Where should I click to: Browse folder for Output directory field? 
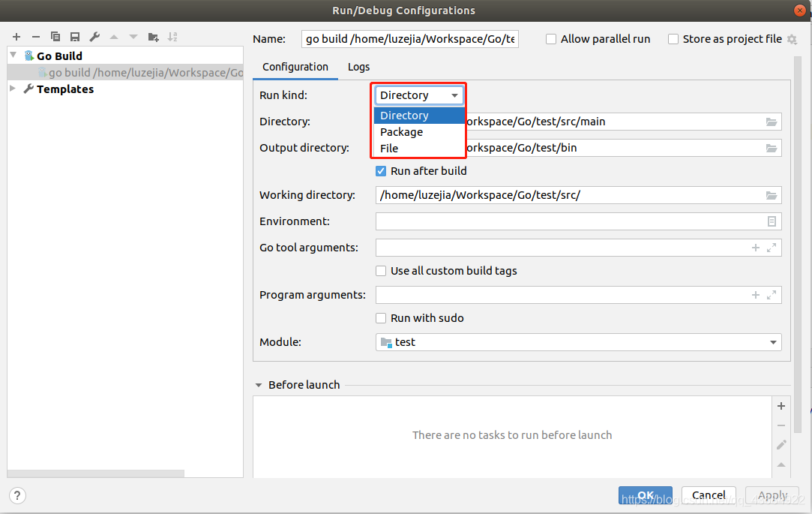(x=772, y=148)
